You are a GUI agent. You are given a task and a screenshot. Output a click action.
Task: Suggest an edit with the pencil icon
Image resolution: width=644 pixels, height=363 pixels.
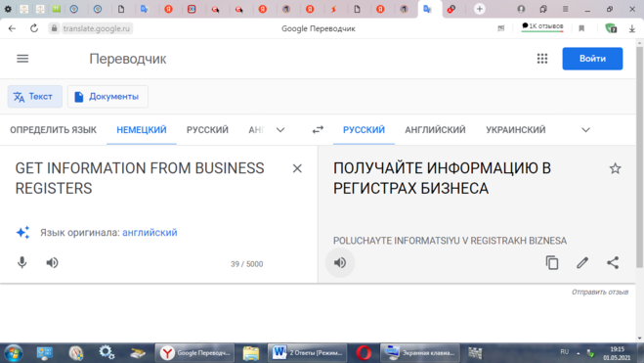pos(582,262)
